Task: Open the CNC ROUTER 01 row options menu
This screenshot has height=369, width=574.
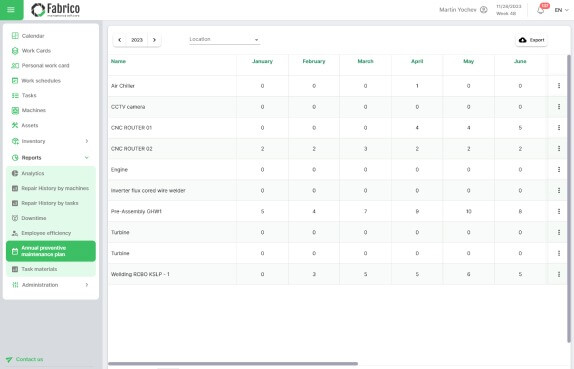Action: tap(559, 127)
